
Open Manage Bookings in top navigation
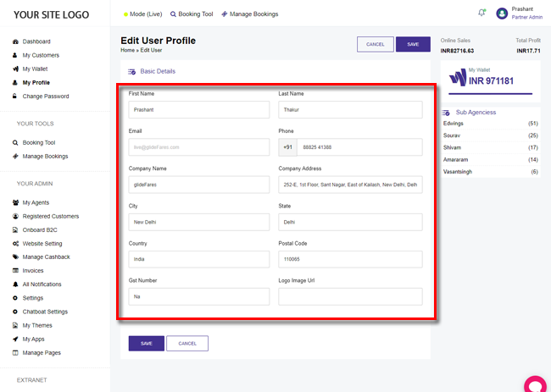pyautogui.click(x=249, y=14)
